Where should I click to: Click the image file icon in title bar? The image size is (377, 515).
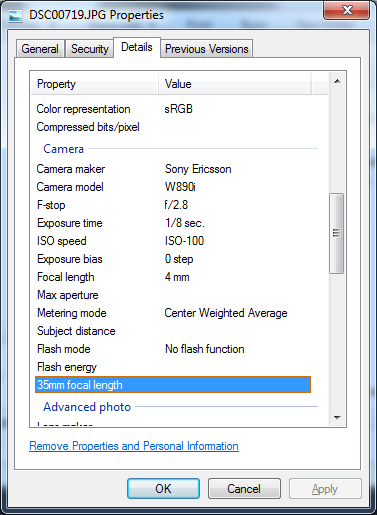click(x=15, y=16)
